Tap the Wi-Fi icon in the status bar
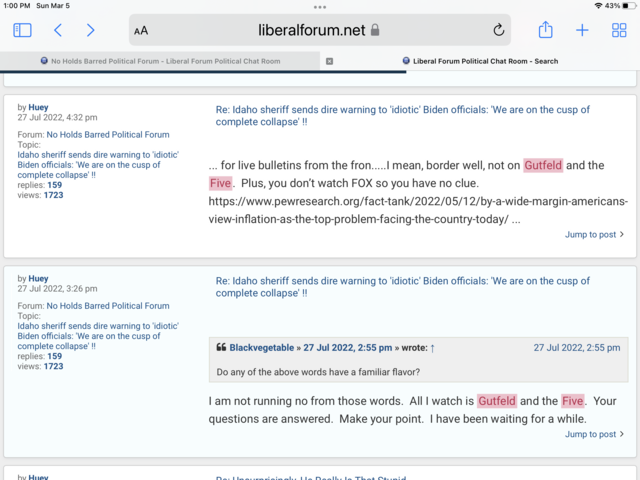The height and width of the screenshot is (480, 640). (x=598, y=6)
